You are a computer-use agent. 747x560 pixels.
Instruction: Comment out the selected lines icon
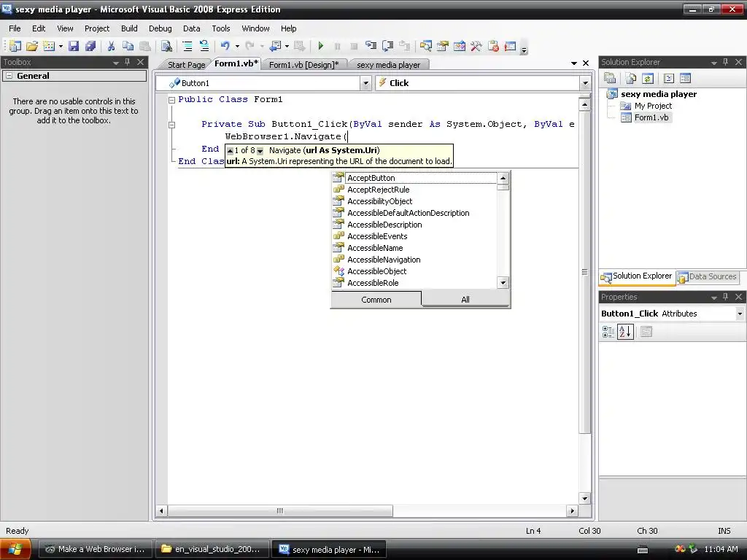pyautogui.click(x=187, y=46)
